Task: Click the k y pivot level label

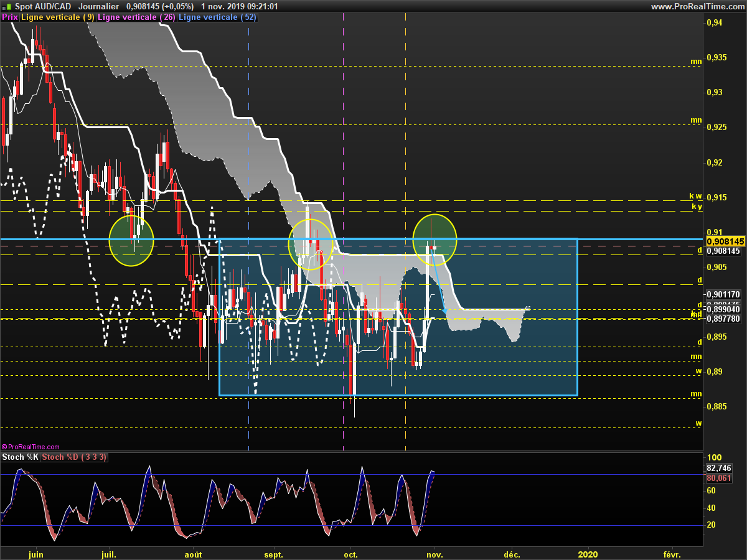Action: [697, 206]
